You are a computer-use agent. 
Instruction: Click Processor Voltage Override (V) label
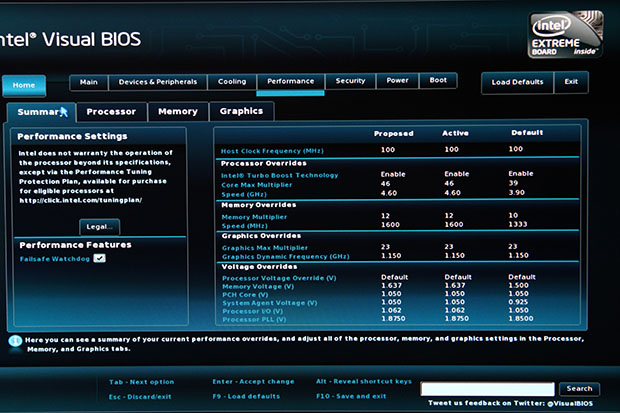(x=279, y=278)
